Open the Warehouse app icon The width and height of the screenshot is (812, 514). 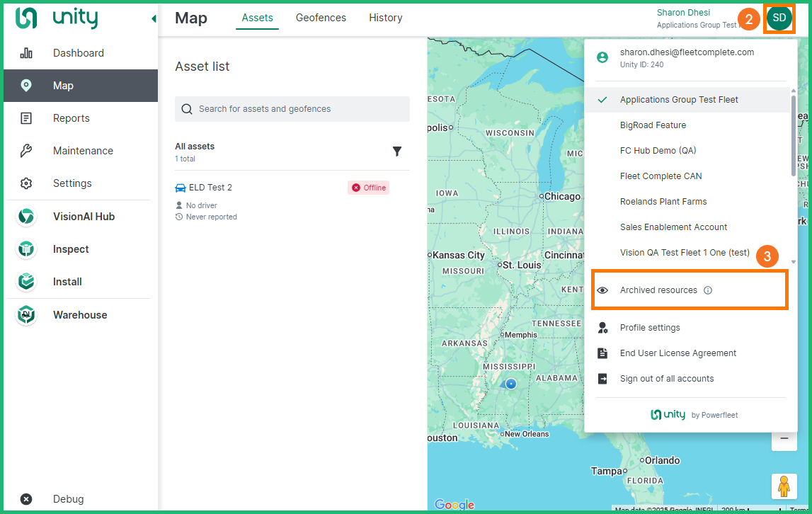point(26,315)
